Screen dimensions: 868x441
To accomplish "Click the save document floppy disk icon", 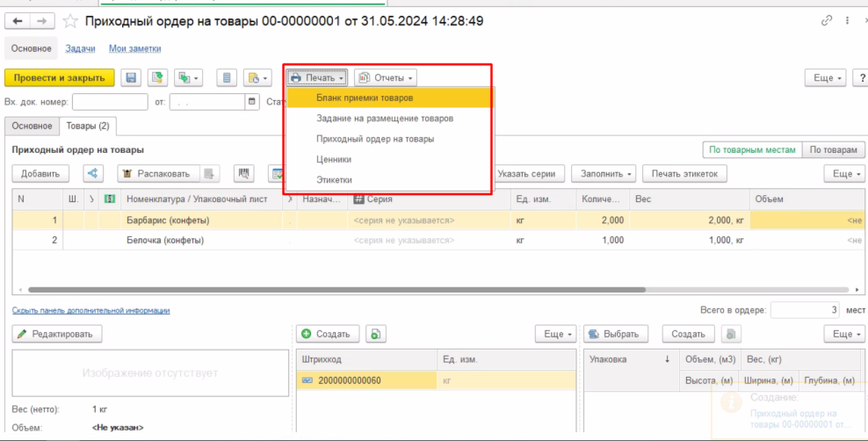I will coord(131,78).
